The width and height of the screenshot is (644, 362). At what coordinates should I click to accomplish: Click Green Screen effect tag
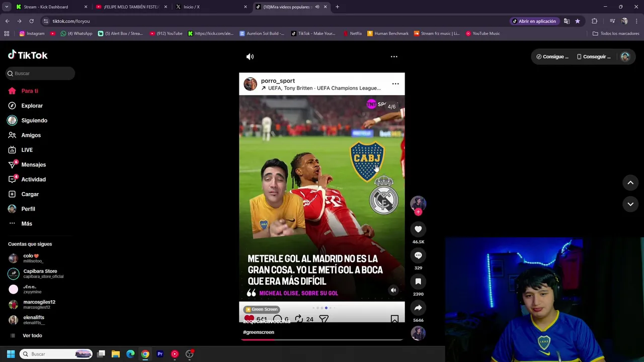click(261, 309)
